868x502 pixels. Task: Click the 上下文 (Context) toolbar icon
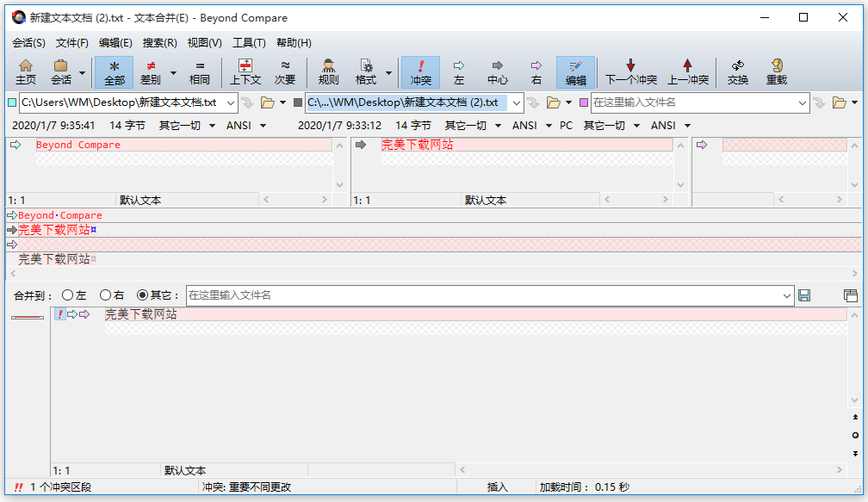(245, 72)
